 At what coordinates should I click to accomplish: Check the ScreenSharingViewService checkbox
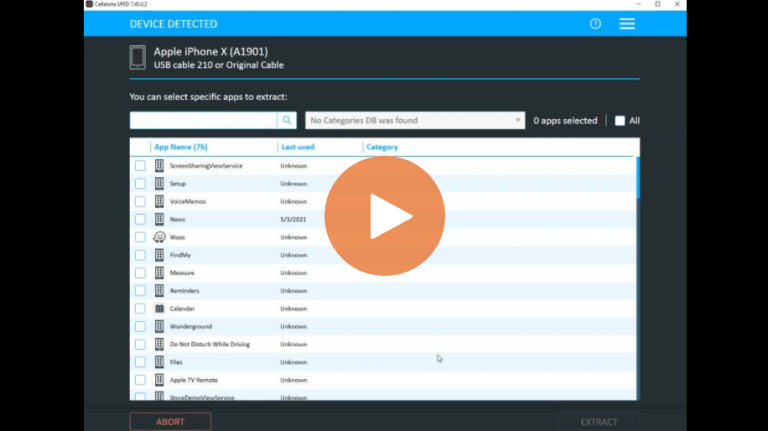point(140,166)
